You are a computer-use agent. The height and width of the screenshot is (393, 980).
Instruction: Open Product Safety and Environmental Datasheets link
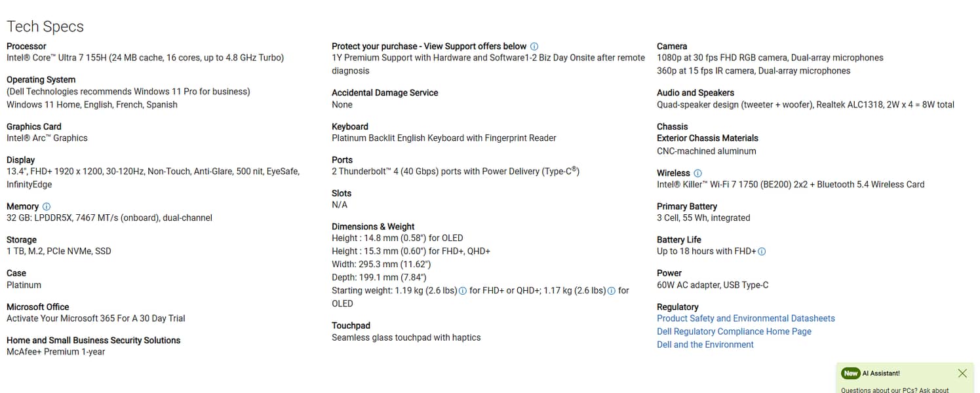[745, 318]
